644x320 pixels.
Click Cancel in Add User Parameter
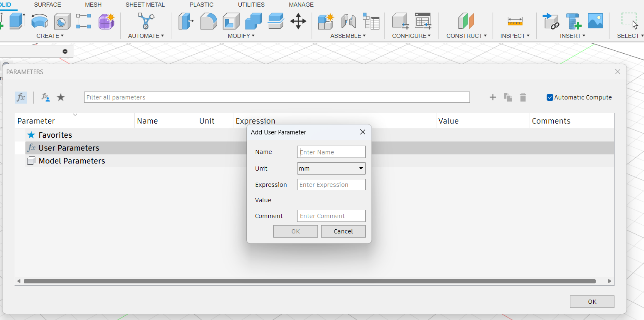(343, 231)
